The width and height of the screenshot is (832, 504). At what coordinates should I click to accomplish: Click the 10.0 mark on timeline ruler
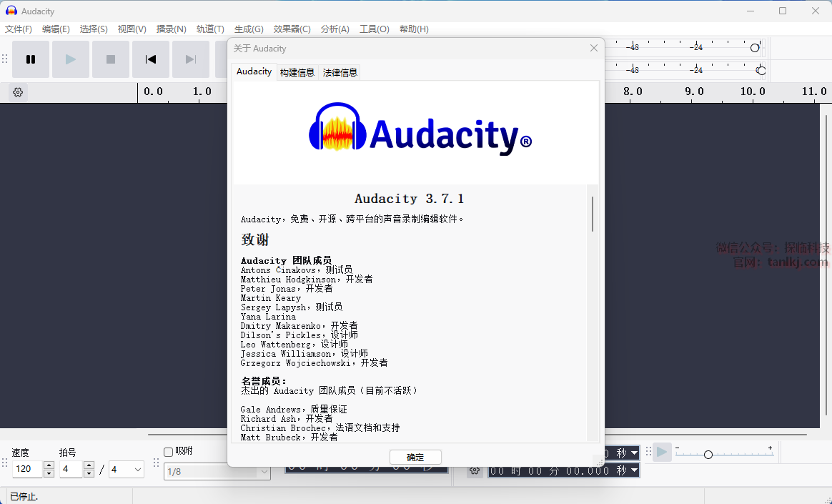tap(753, 92)
